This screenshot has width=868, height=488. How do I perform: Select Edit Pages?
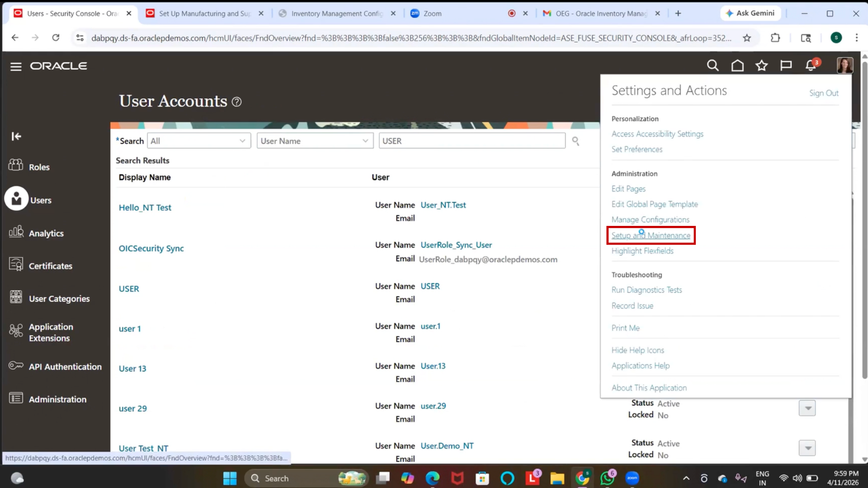click(628, 189)
